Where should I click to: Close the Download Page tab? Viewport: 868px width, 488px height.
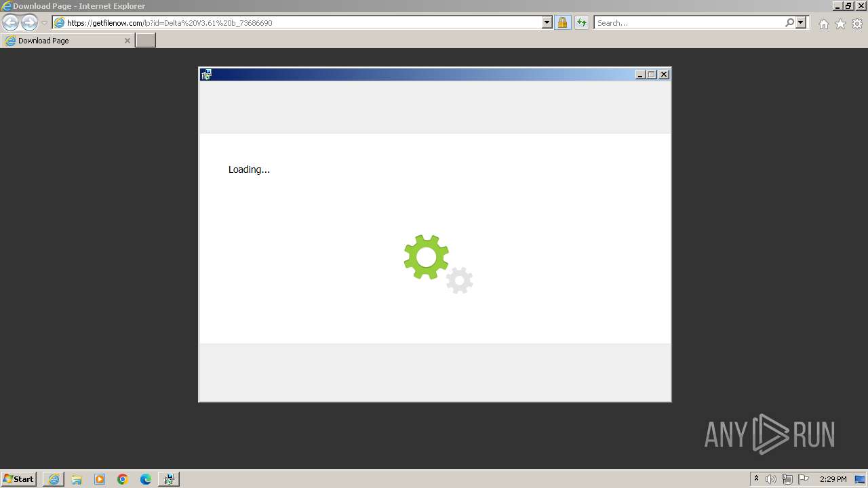(127, 41)
